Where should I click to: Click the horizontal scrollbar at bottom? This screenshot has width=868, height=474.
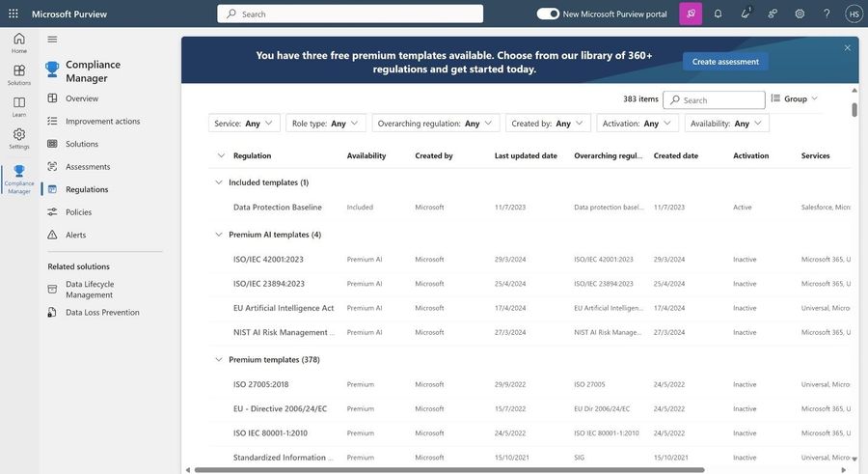448,470
